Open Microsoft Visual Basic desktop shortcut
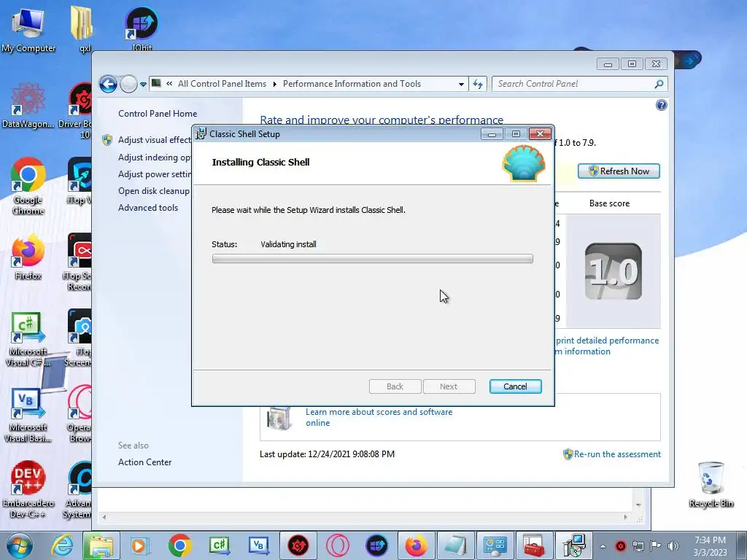The height and width of the screenshot is (560, 747). point(28,415)
